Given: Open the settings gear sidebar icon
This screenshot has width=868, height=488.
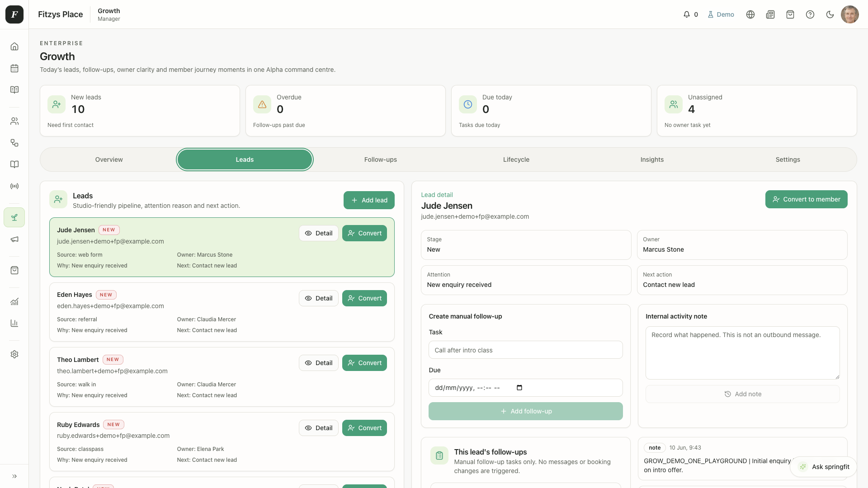Looking at the screenshot, I should pyautogui.click(x=14, y=354).
